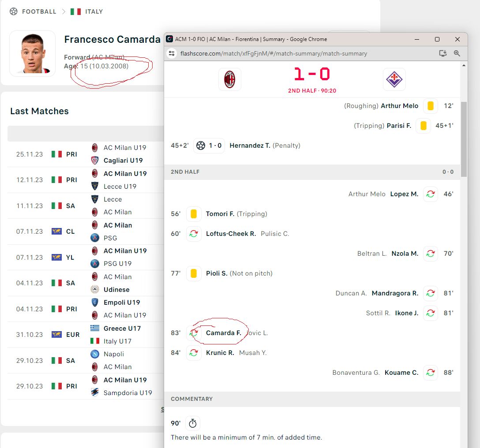
Task: Click the scrollbar up arrow in popup
Action: (x=464, y=66)
